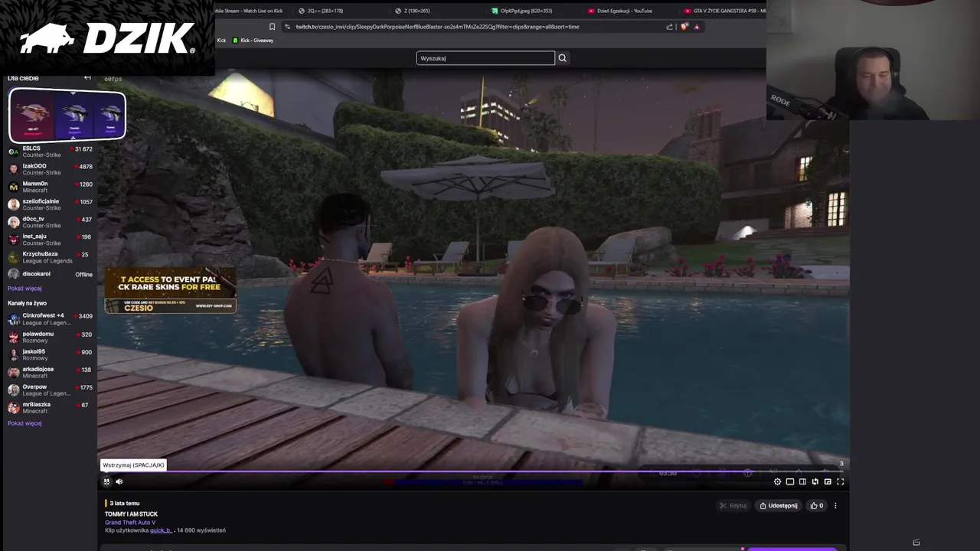Click the plain rectangle icon beside settings gear

tap(790, 481)
